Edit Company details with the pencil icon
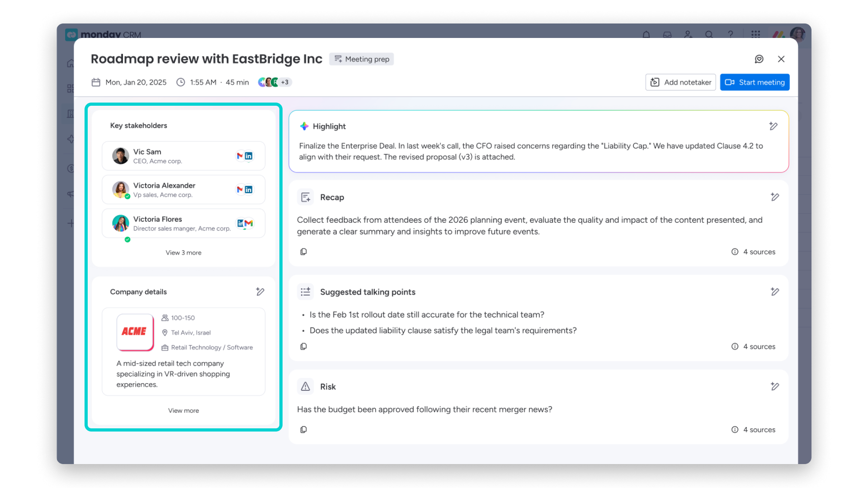The width and height of the screenshot is (868, 488). click(260, 292)
